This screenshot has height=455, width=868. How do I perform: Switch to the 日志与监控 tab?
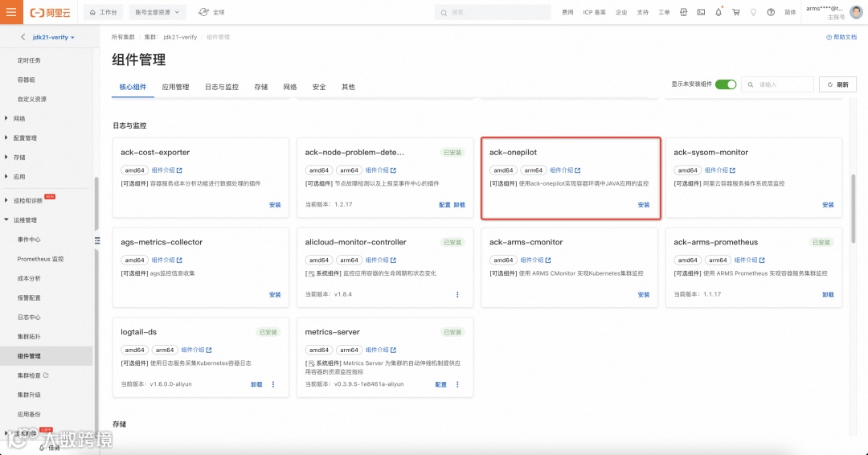coord(222,87)
